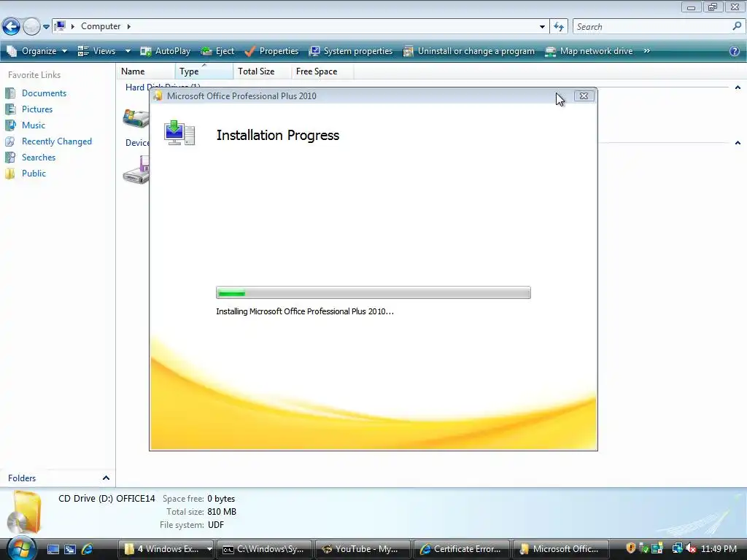Switch to Certificate Error taskbar window
This screenshot has height=560, width=747.
click(461, 549)
